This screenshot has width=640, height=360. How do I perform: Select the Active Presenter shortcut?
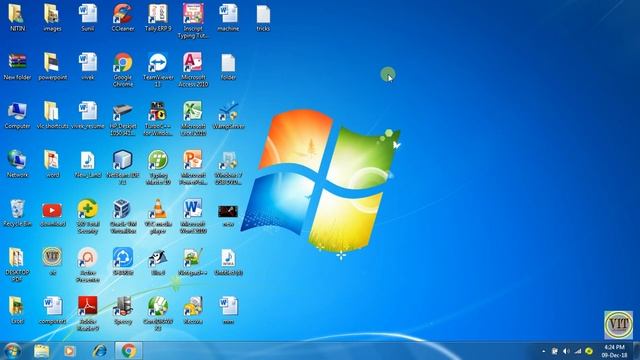click(88, 265)
